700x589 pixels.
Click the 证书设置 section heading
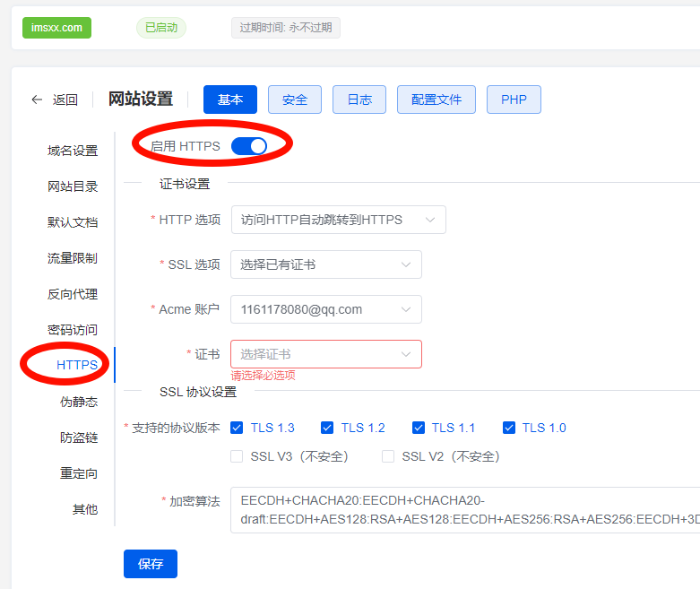tap(185, 184)
